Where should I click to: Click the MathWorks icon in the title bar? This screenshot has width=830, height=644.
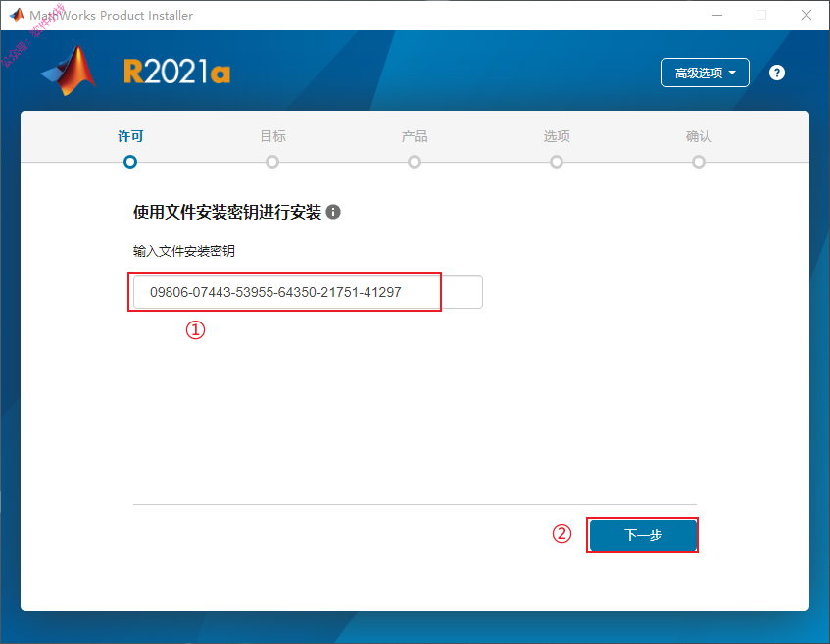tap(17, 15)
